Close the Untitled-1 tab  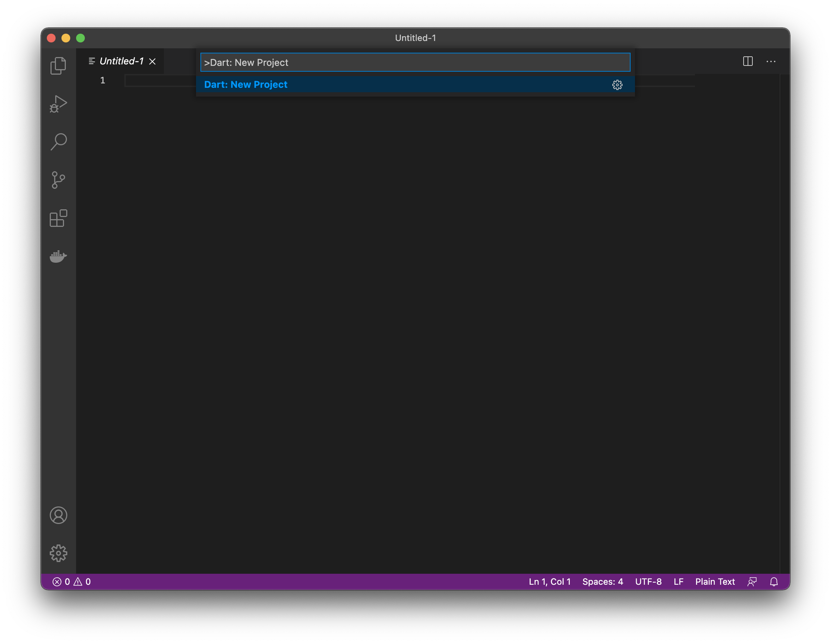pyautogui.click(x=152, y=61)
